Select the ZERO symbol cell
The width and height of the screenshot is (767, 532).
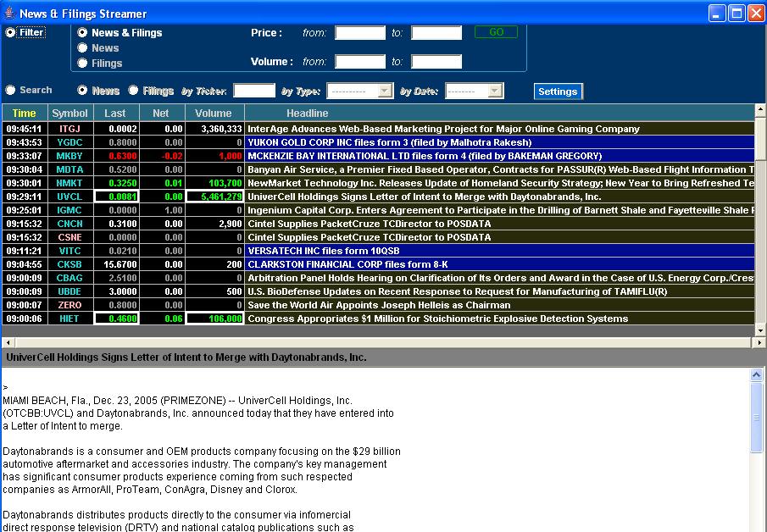[70, 305]
